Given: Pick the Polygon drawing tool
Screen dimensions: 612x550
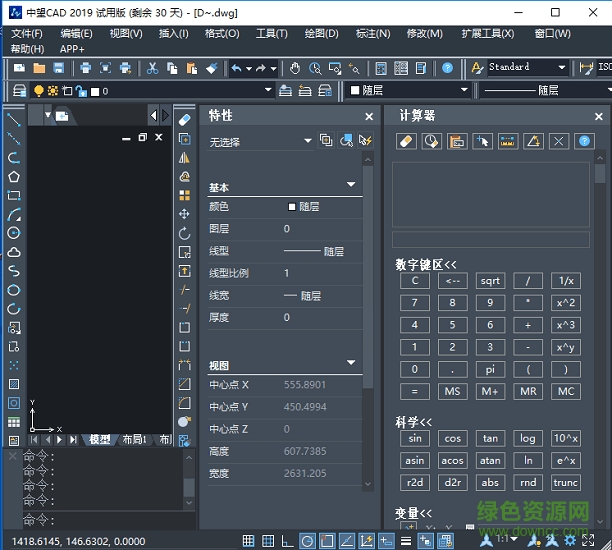Looking at the screenshot, I should point(14,177).
